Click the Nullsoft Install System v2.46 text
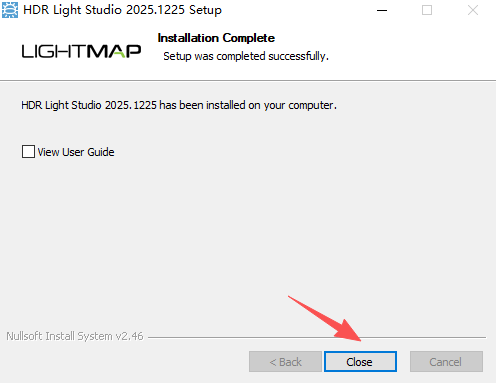Viewport: 496px width, 383px height. [75, 336]
